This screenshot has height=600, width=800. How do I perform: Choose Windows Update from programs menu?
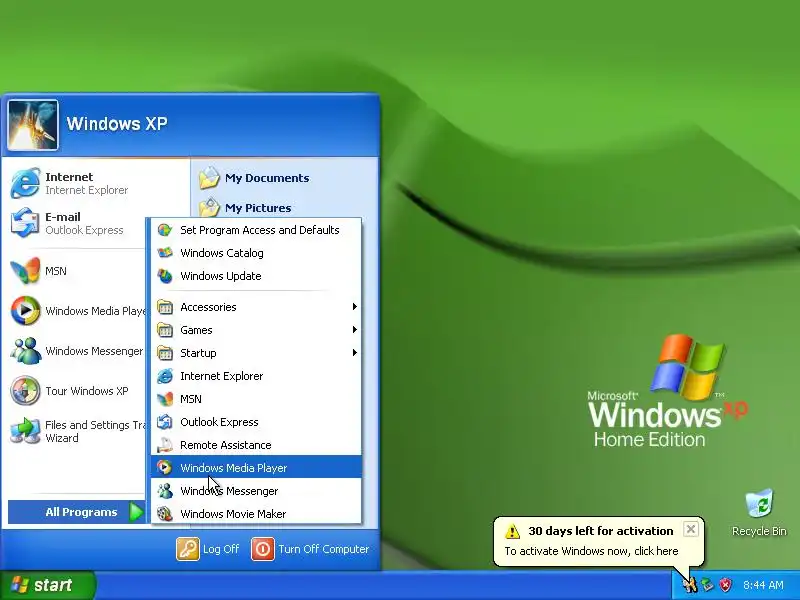click(x=256, y=276)
